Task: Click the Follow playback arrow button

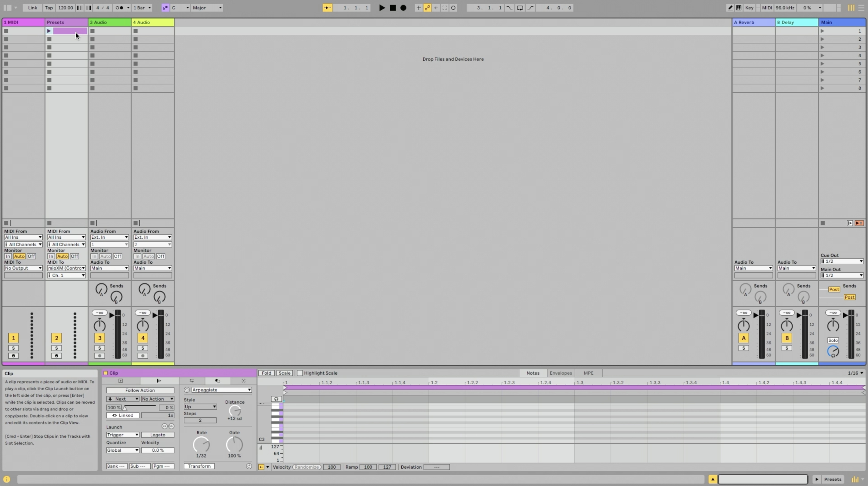Action: (x=327, y=8)
